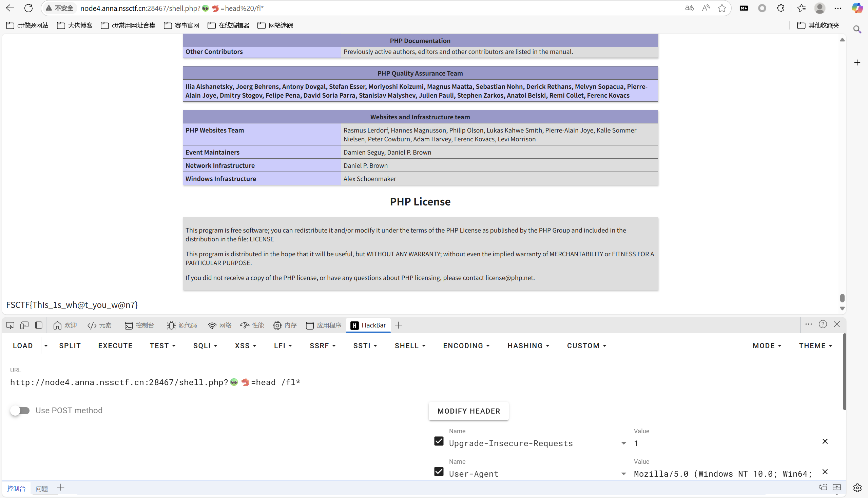The width and height of the screenshot is (868, 498).
Task: Switch to 元素 Elements tab
Action: tap(100, 325)
